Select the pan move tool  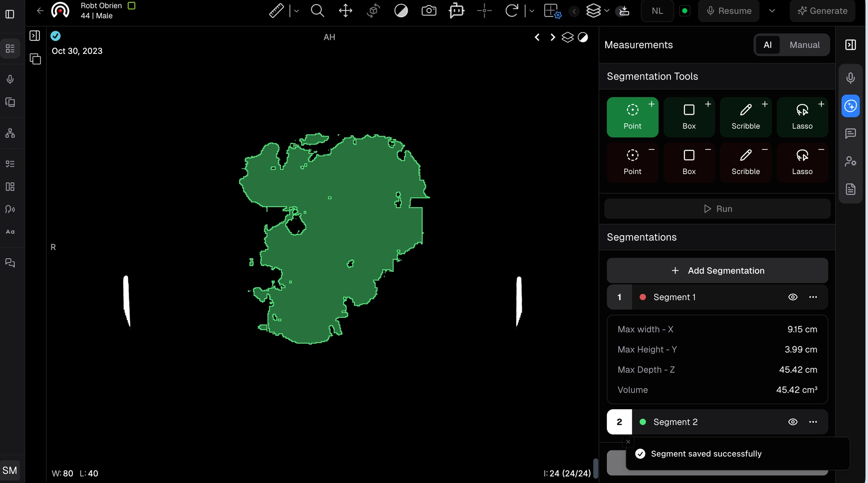pyautogui.click(x=345, y=11)
